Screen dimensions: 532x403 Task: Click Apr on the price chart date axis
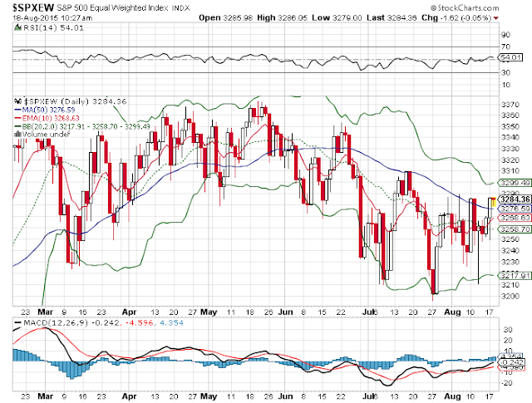coord(130,312)
